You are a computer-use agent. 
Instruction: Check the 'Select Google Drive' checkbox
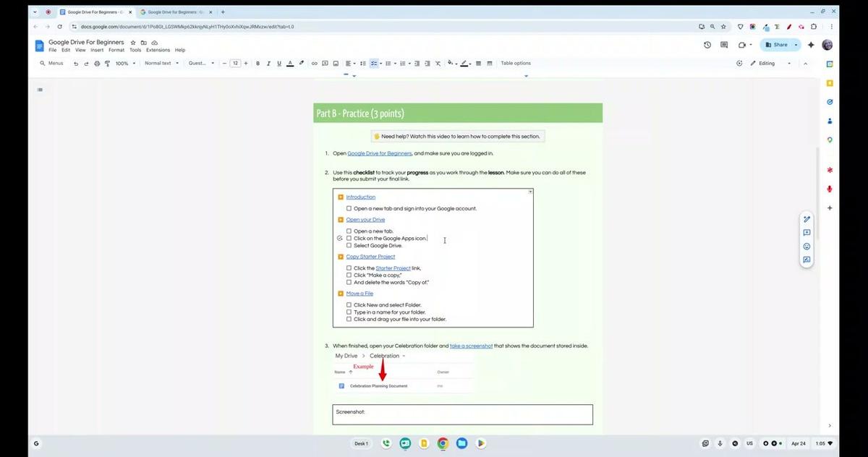pyautogui.click(x=349, y=245)
